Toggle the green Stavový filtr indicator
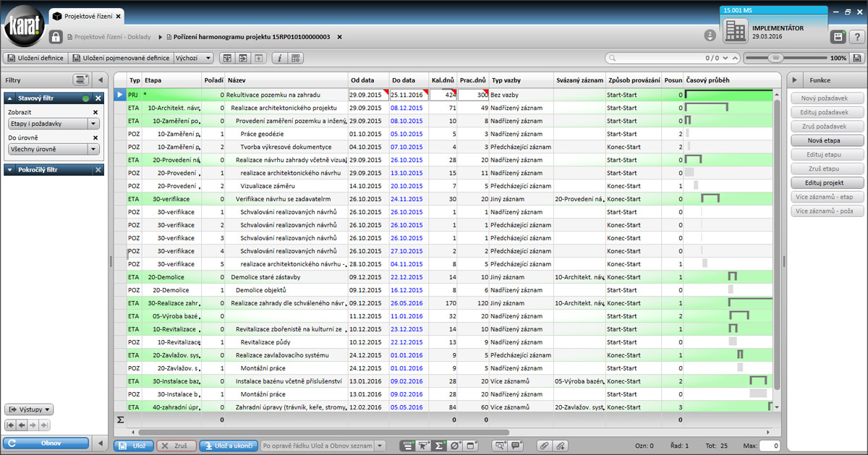This screenshot has width=868, height=455. click(85, 98)
